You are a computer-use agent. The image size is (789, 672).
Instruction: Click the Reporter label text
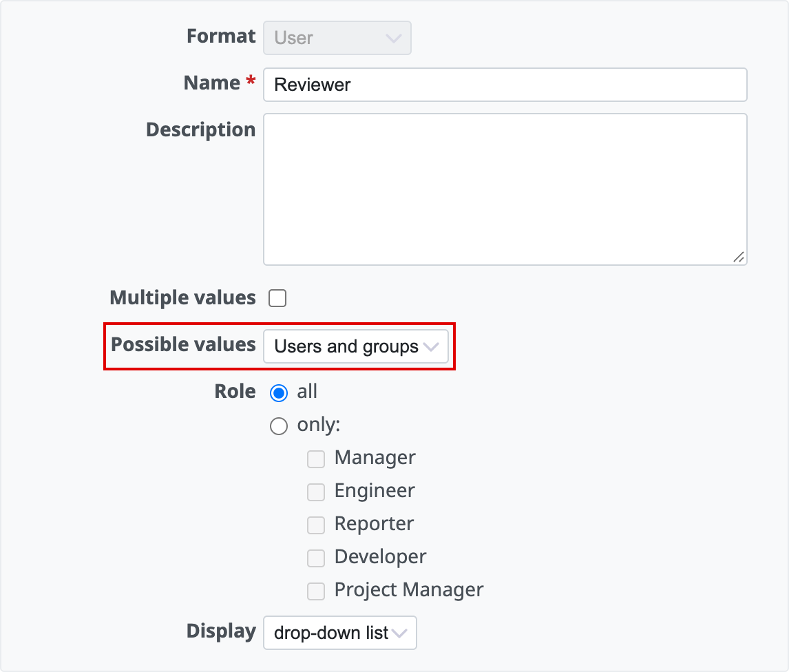(x=374, y=524)
